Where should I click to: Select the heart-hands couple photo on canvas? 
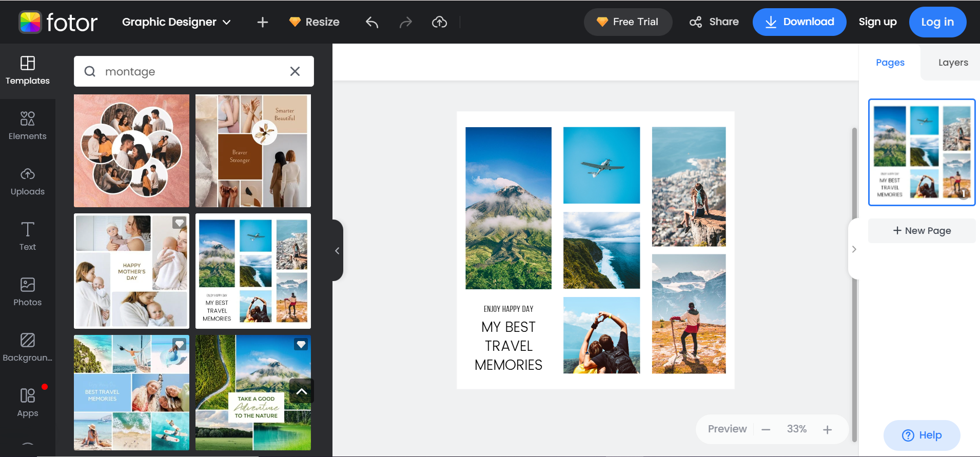click(x=602, y=335)
